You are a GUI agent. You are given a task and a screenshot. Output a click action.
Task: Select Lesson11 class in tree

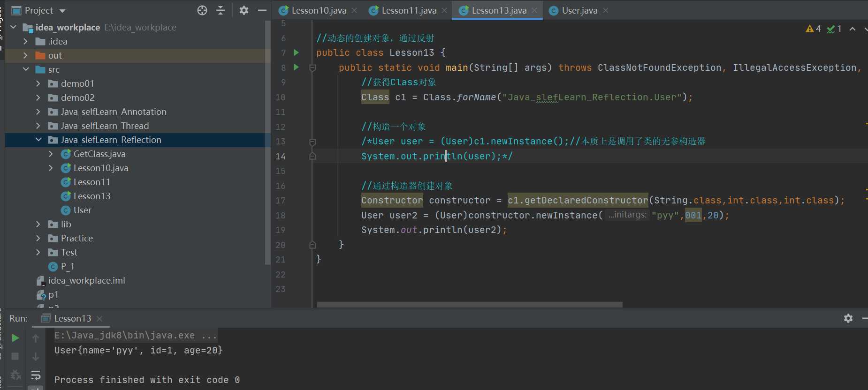click(91, 182)
